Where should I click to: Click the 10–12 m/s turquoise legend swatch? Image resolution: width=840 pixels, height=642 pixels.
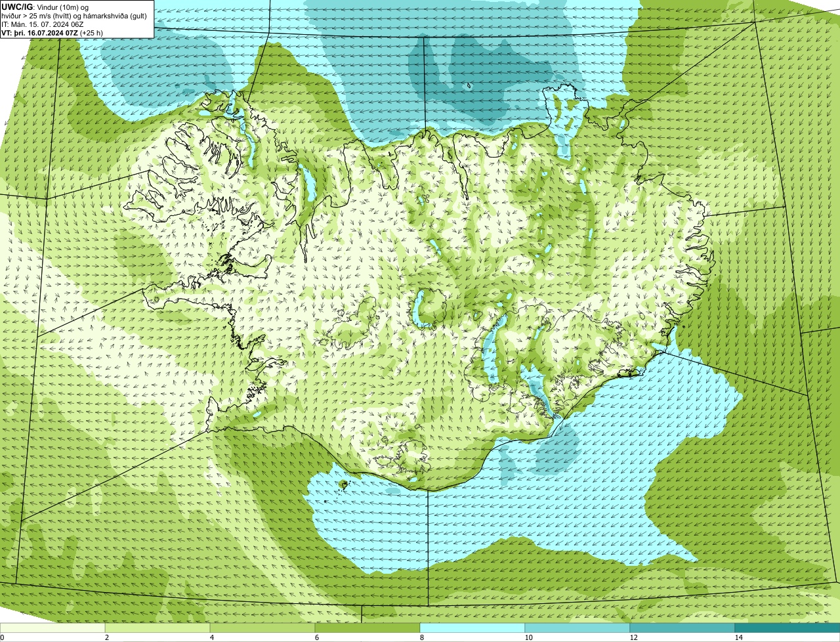[577, 628]
